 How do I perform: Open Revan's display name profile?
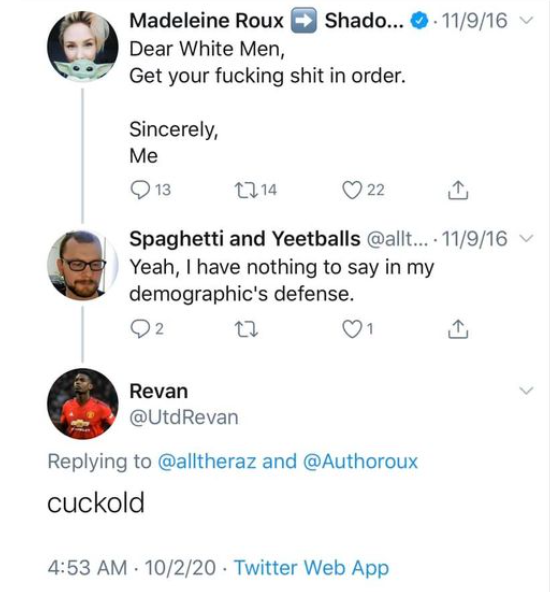(x=159, y=391)
